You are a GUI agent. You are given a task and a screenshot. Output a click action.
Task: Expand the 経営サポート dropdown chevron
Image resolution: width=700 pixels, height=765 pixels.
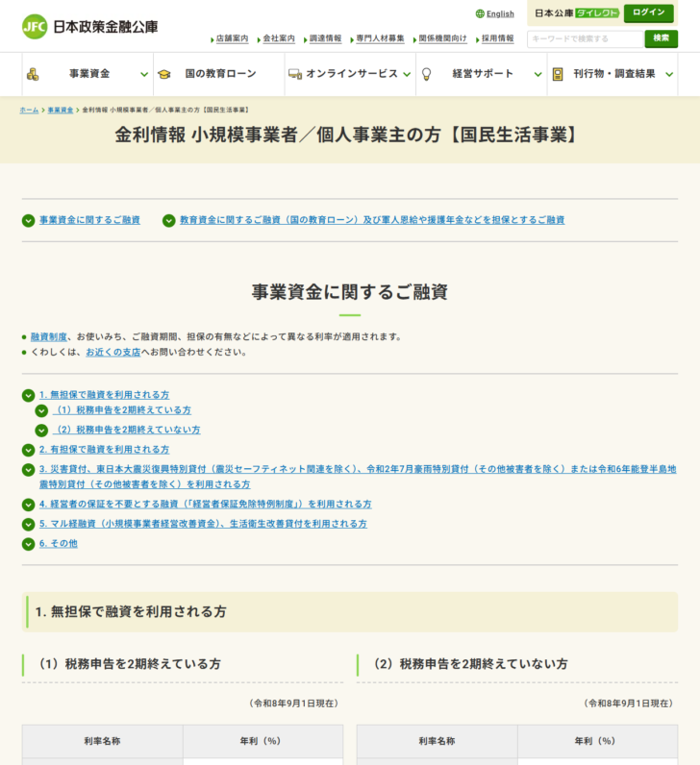pos(537,75)
